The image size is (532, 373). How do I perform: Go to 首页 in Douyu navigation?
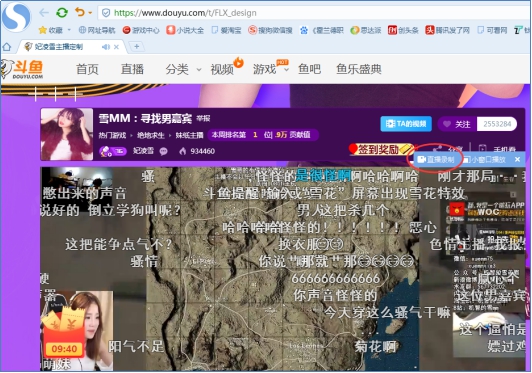coord(87,69)
